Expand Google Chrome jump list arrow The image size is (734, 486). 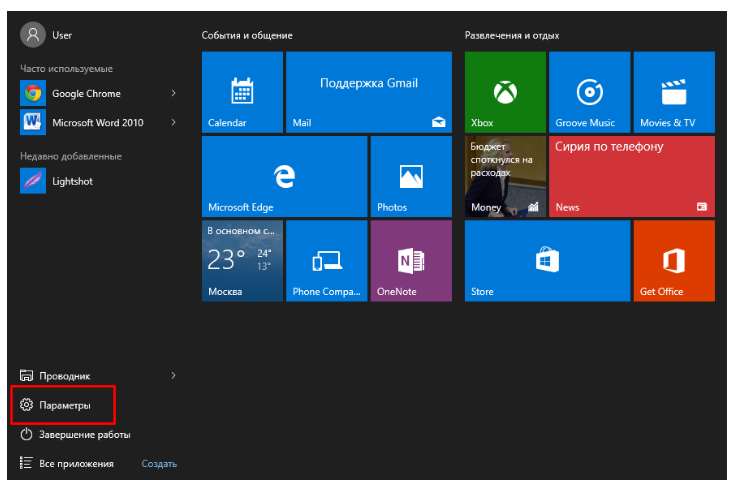pyautogui.click(x=173, y=93)
